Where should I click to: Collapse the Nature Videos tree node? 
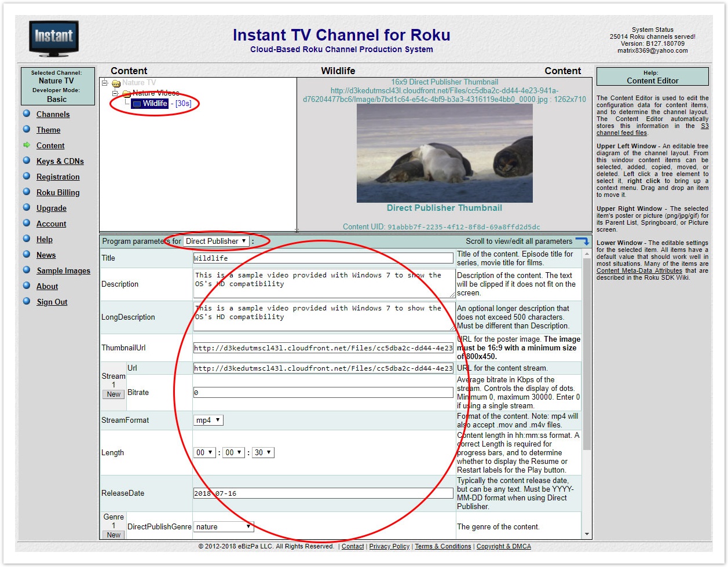[x=115, y=93]
